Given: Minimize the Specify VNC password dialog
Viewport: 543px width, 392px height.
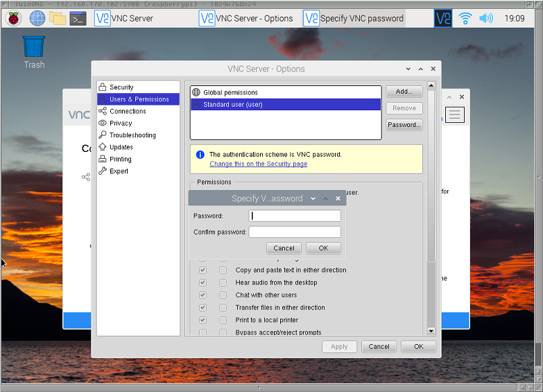Looking at the screenshot, I should point(313,198).
